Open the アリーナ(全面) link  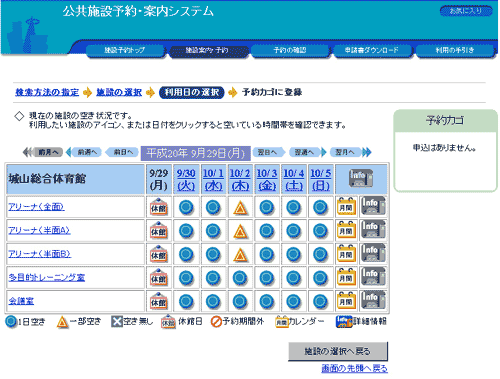[x=36, y=207]
